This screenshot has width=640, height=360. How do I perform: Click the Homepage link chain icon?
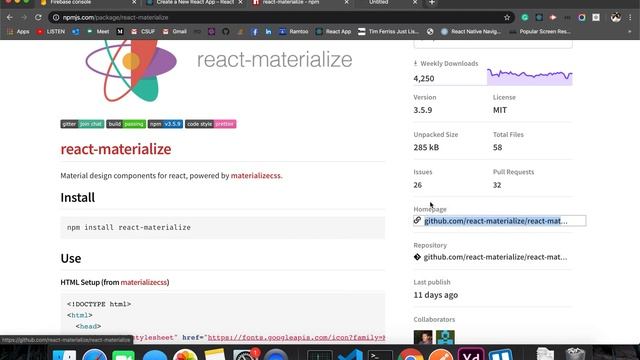(417, 220)
